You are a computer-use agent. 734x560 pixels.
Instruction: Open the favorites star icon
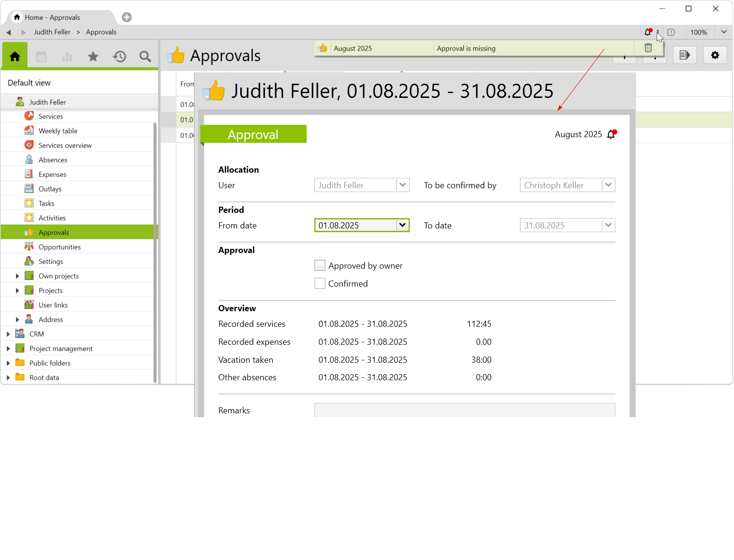(x=93, y=57)
